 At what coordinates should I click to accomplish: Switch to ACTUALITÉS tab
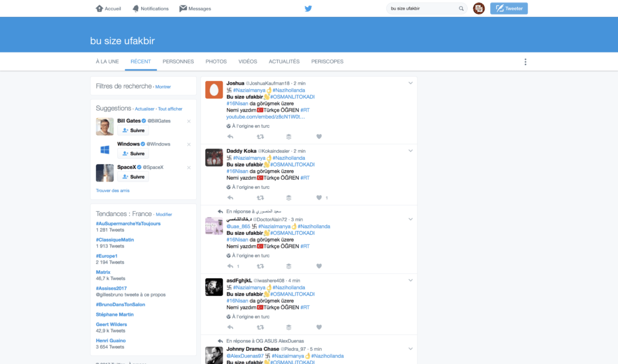284,62
